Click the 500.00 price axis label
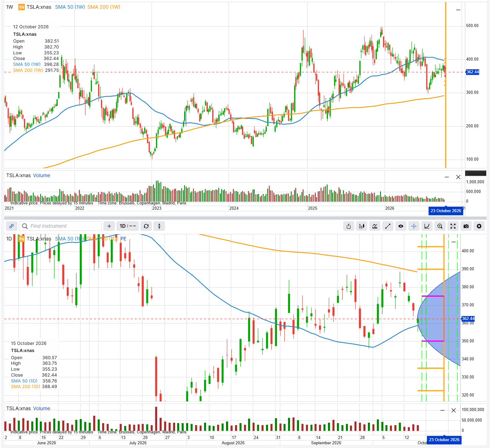This screenshot has height=448, width=490. (472, 25)
